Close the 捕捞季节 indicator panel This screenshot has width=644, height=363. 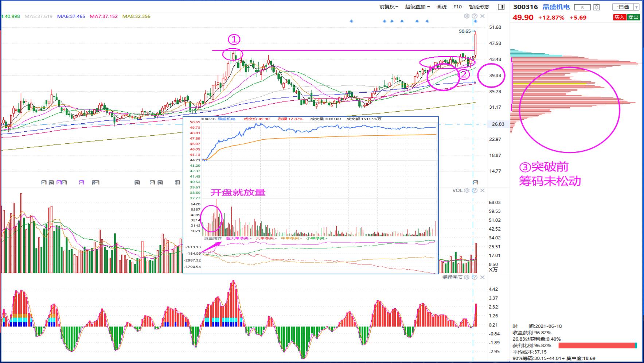coord(482,277)
